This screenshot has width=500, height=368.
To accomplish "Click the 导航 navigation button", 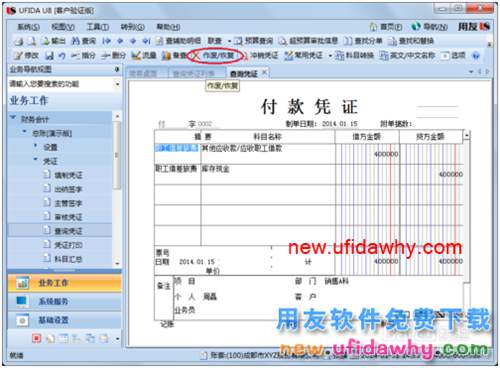I will pos(429,26).
